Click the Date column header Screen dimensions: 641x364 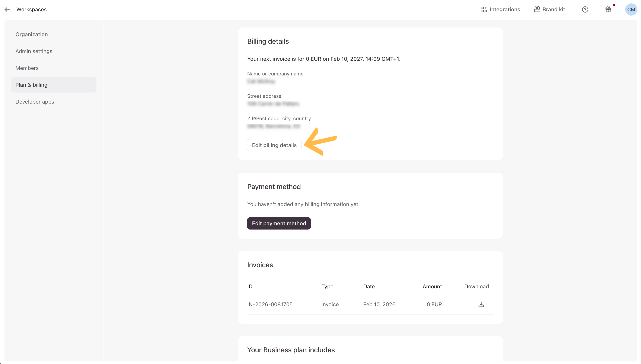point(369,286)
